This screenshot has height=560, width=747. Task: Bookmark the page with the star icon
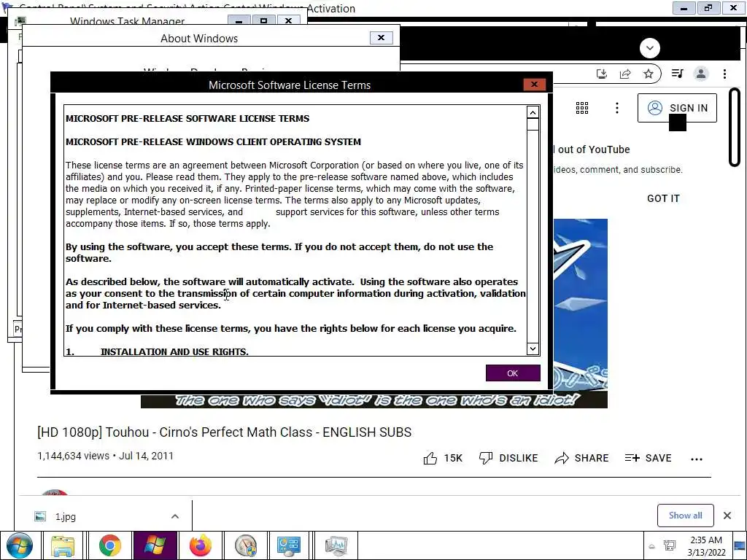click(648, 74)
